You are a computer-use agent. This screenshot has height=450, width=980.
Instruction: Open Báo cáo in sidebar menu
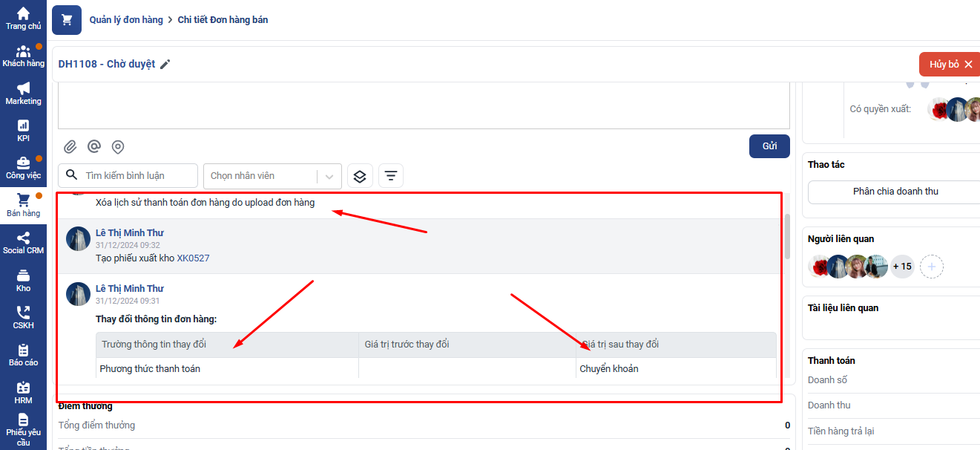(23, 355)
